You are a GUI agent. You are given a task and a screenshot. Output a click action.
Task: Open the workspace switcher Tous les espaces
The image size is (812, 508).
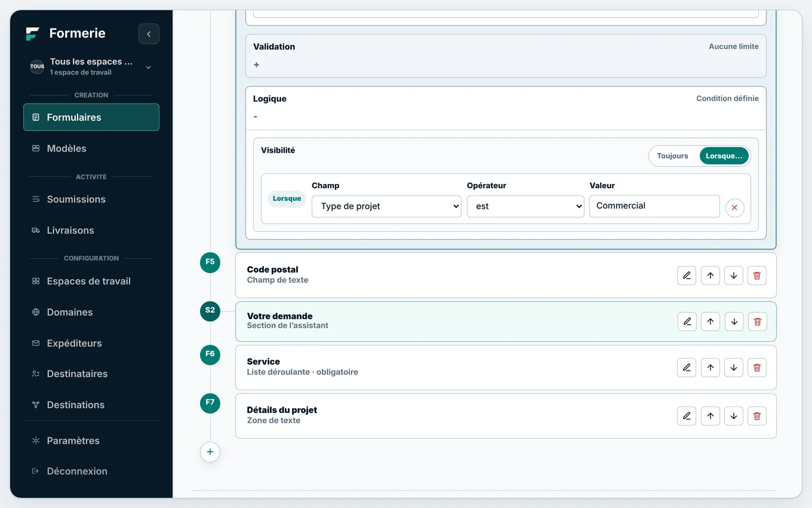(91, 66)
